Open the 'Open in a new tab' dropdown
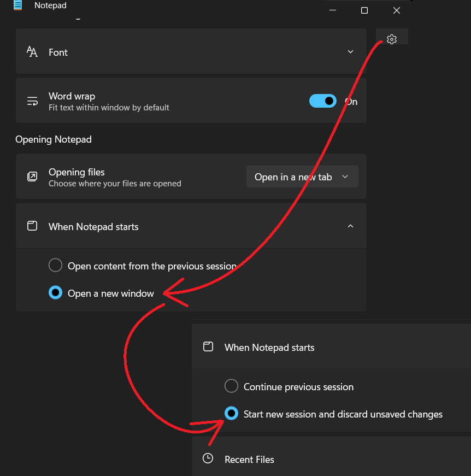This screenshot has width=471, height=476. [302, 177]
